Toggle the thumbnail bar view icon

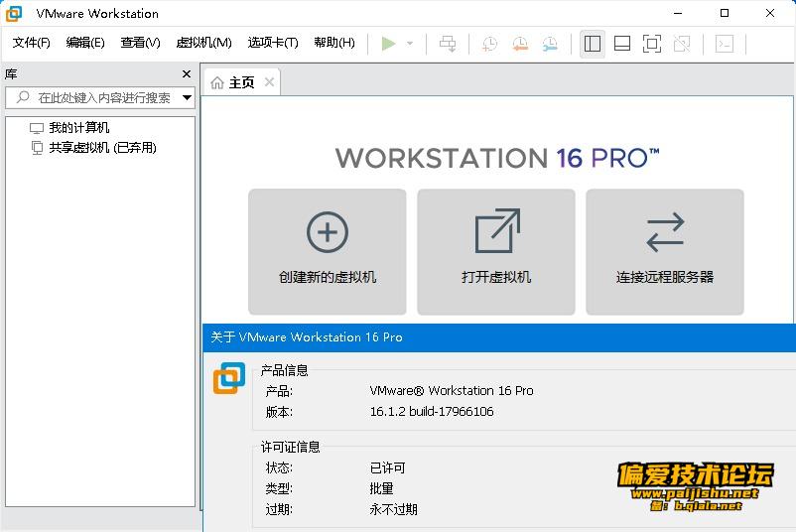click(x=622, y=44)
